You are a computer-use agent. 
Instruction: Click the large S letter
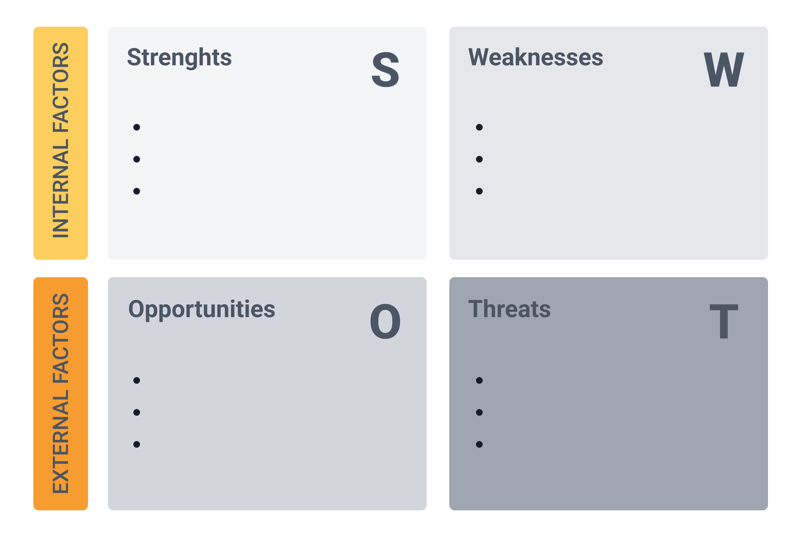385,70
